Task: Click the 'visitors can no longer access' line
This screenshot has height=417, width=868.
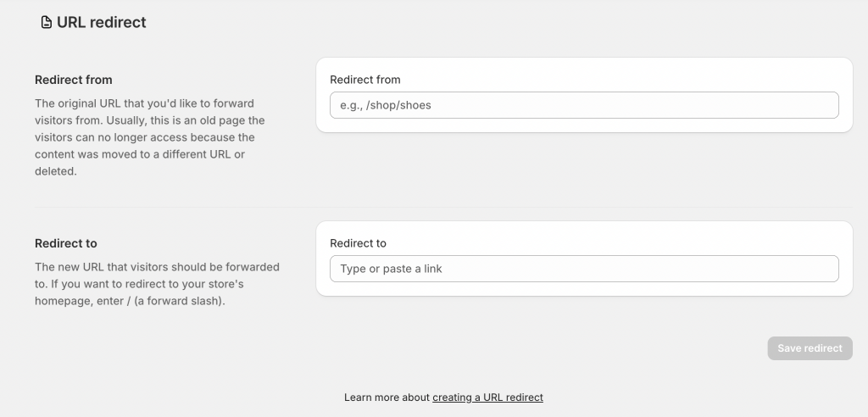Action: coord(144,137)
